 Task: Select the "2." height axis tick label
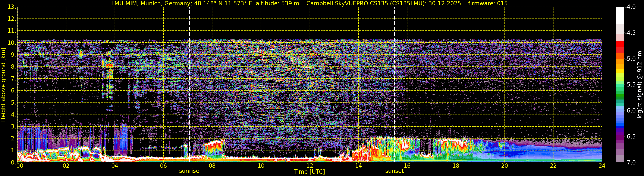(x=13, y=138)
